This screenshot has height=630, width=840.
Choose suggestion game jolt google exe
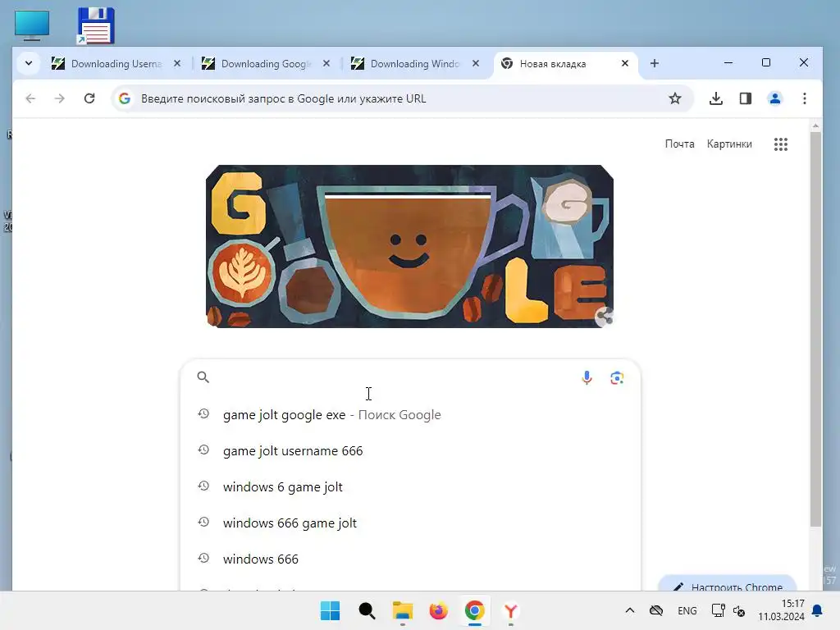pos(410,414)
